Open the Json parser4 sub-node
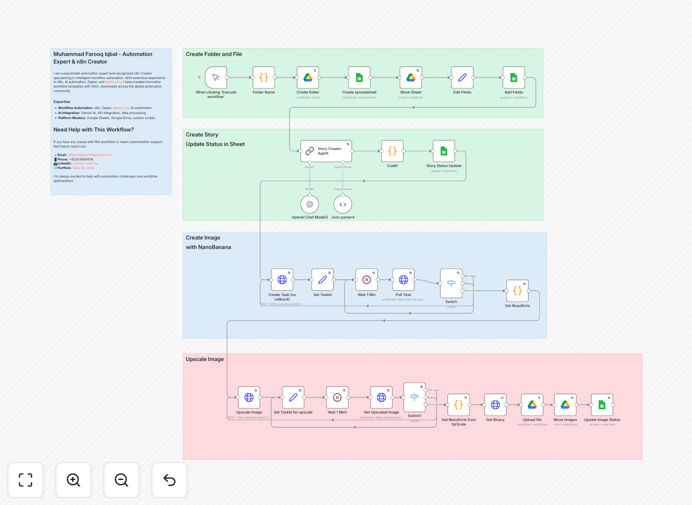 [343, 204]
